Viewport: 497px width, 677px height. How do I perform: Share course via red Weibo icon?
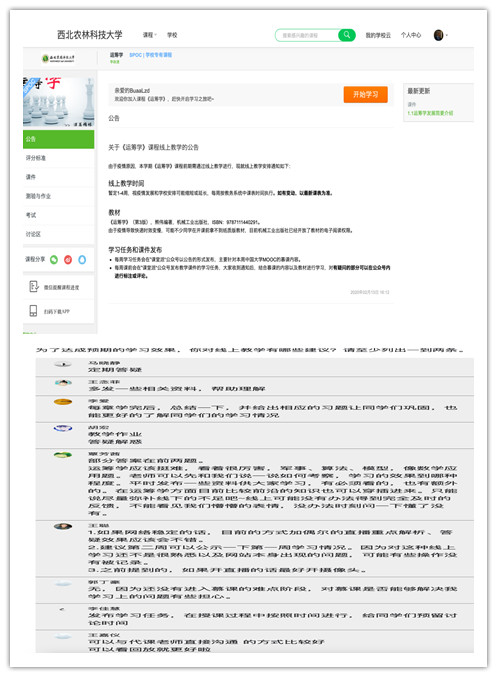(x=68, y=259)
